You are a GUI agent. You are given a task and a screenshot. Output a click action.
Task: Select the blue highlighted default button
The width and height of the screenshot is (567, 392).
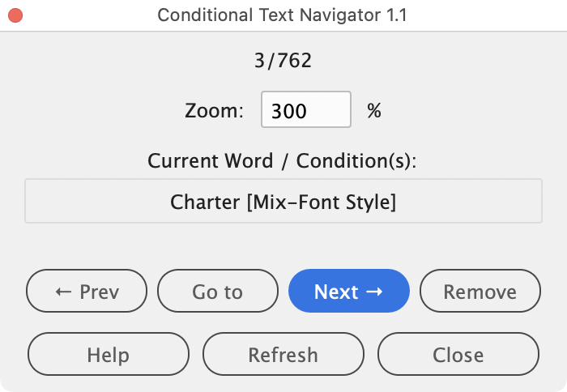348,292
